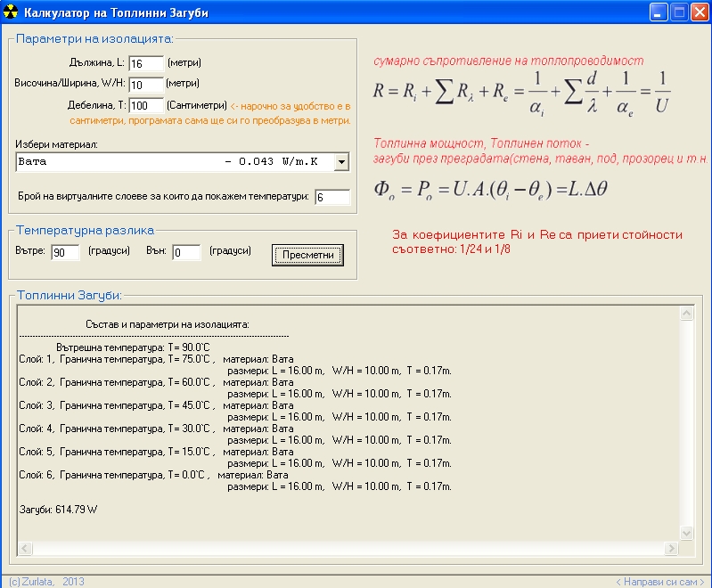Click the Загуби 614.79 W result line
Viewport: 712px width, 588px height.
click(58, 510)
